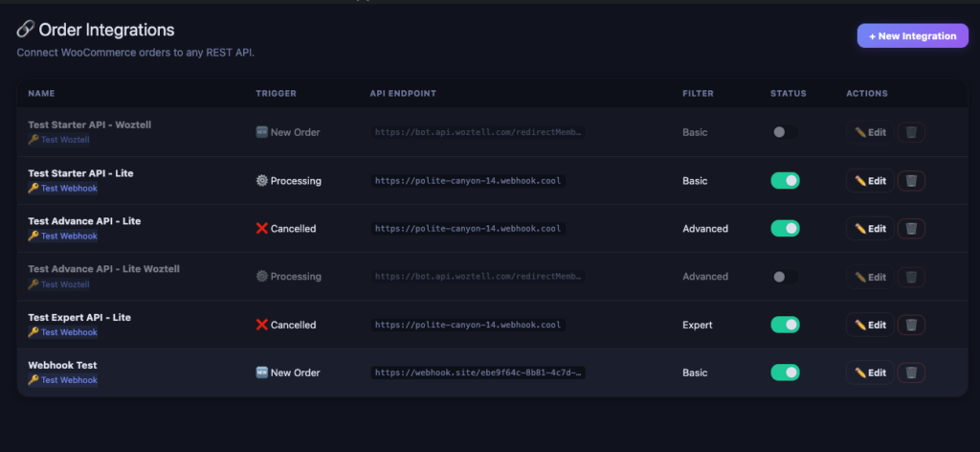The width and height of the screenshot is (980, 452).
Task: Select the Webhook Test name
Action: click(x=62, y=365)
